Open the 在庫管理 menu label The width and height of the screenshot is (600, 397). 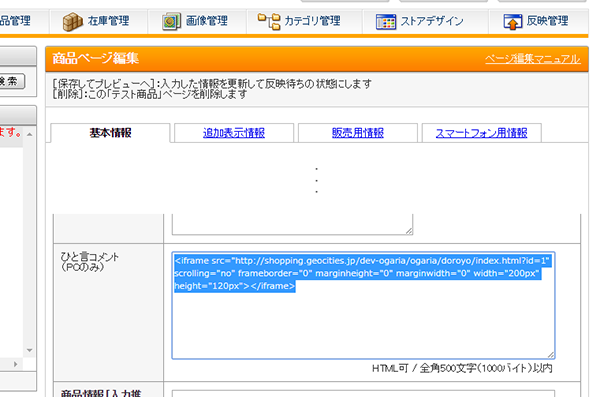[108, 21]
